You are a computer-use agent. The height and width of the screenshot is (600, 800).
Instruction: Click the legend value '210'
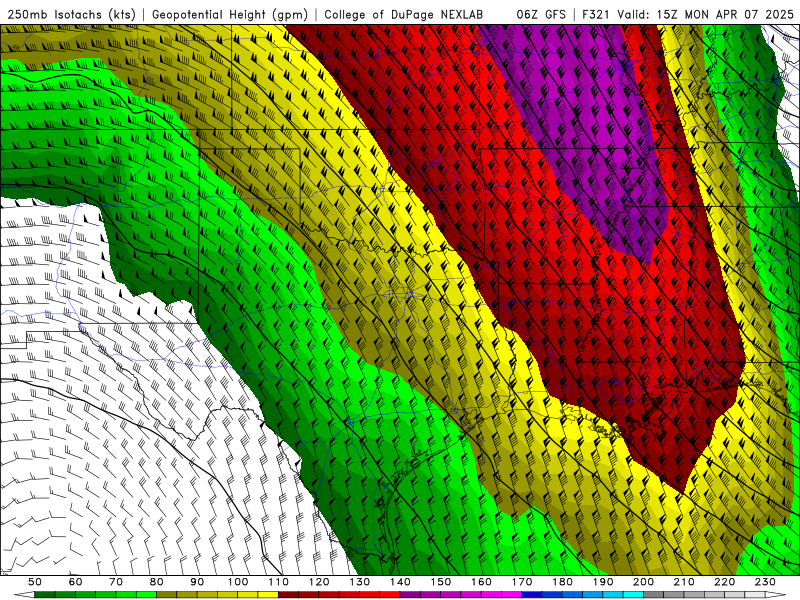tap(684, 582)
